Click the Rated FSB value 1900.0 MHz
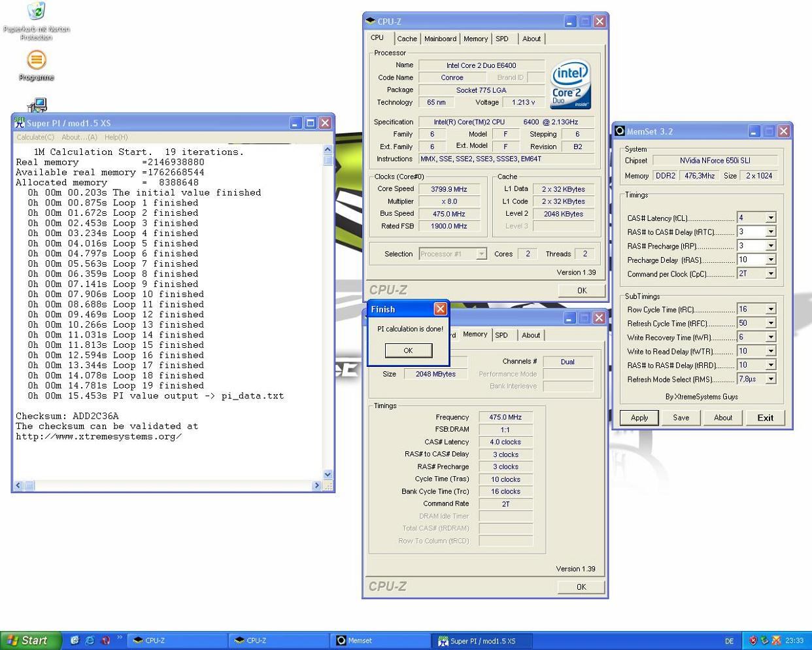812x650 pixels. pyautogui.click(x=448, y=226)
